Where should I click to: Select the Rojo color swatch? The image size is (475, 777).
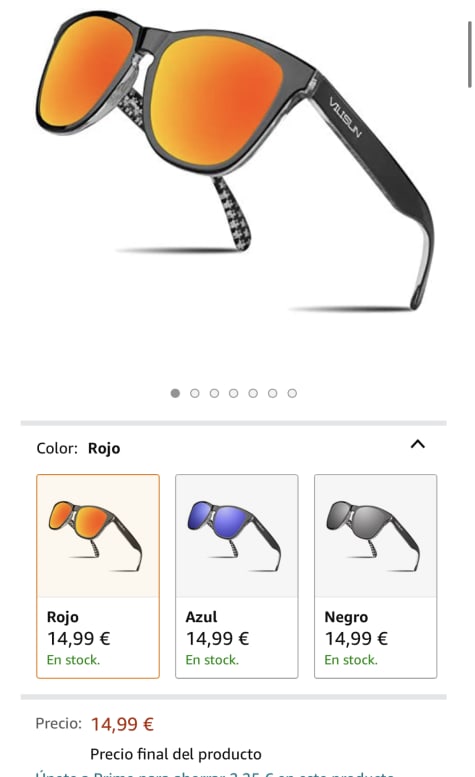pos(98,576)
